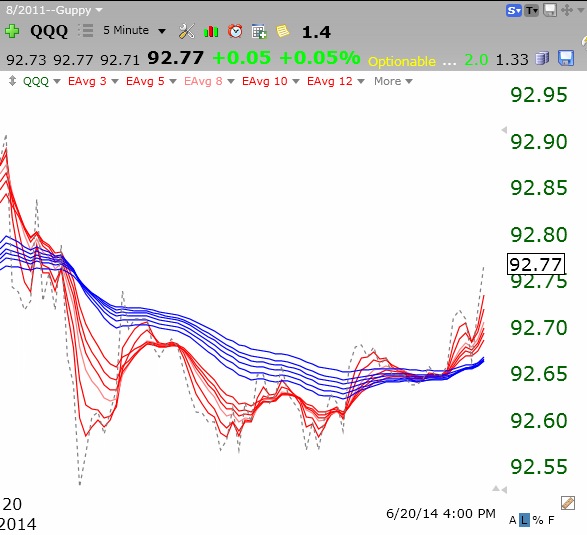Open the 8/2011--Guppy layout dropdown
The height and width of the screenshot is (535, 587).
pyautogui.click(x=54, y=10)
